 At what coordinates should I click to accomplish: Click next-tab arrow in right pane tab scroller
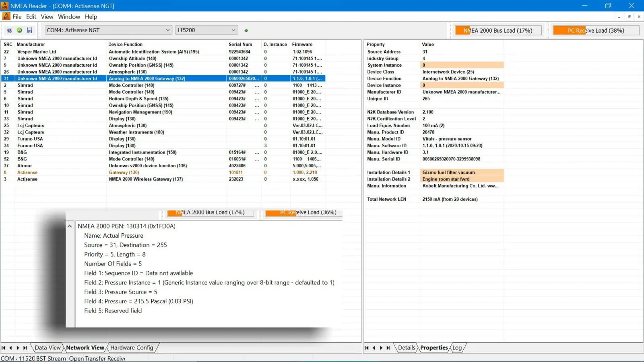(381, 348)
